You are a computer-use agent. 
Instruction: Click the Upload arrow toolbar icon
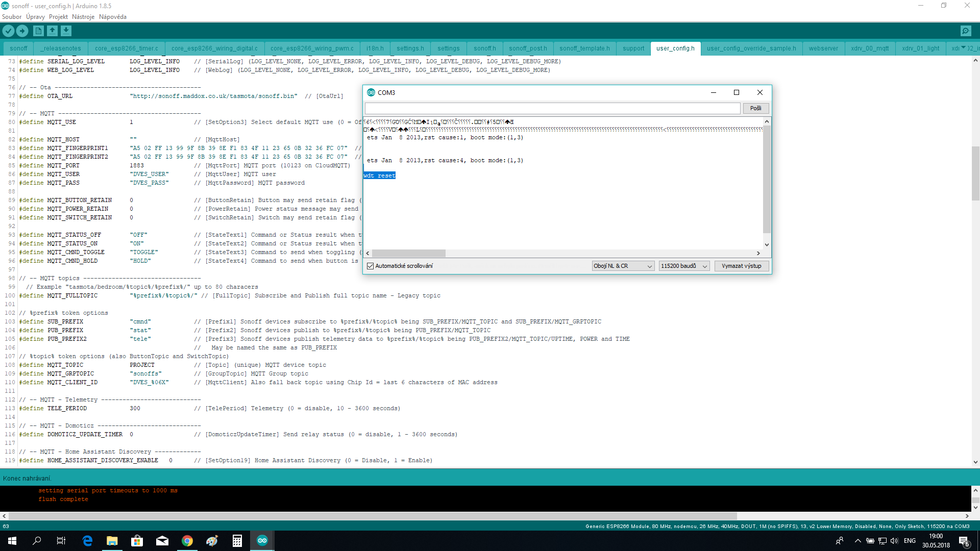click(x=22, y=31)
